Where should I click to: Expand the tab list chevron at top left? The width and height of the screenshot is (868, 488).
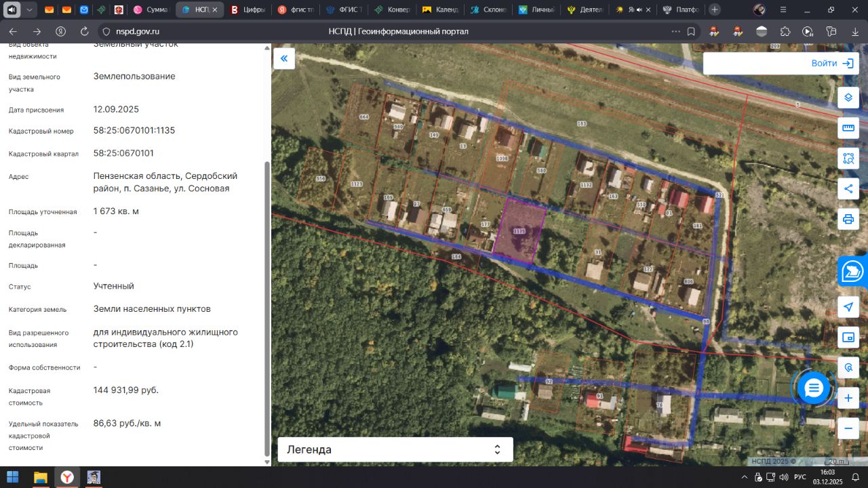coord(29,9)
